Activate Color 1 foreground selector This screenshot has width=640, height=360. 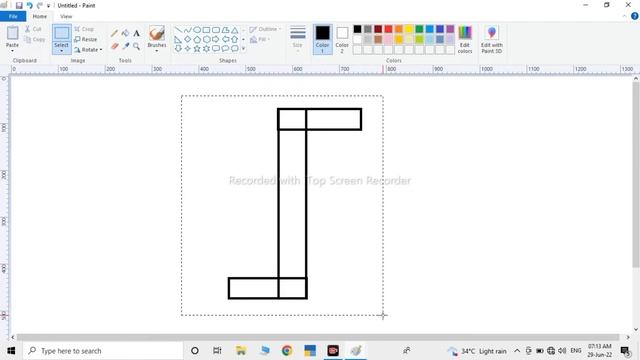[322, 39]
